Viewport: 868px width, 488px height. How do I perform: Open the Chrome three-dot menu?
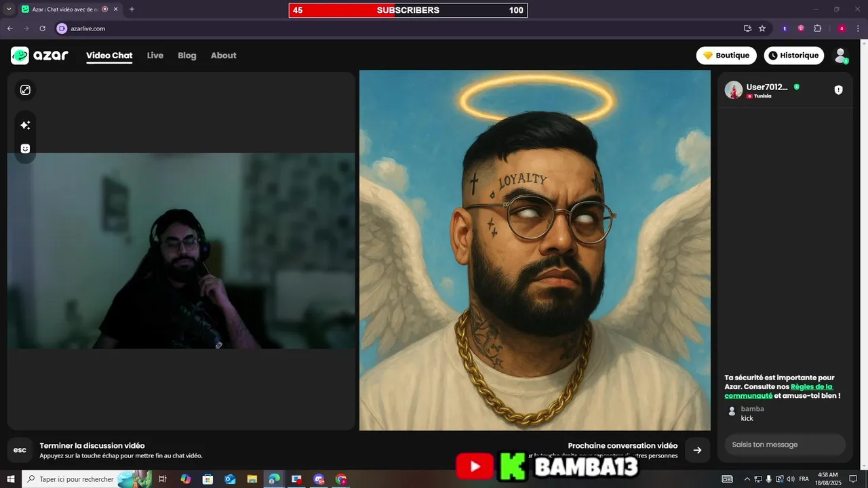click(858, 28)
